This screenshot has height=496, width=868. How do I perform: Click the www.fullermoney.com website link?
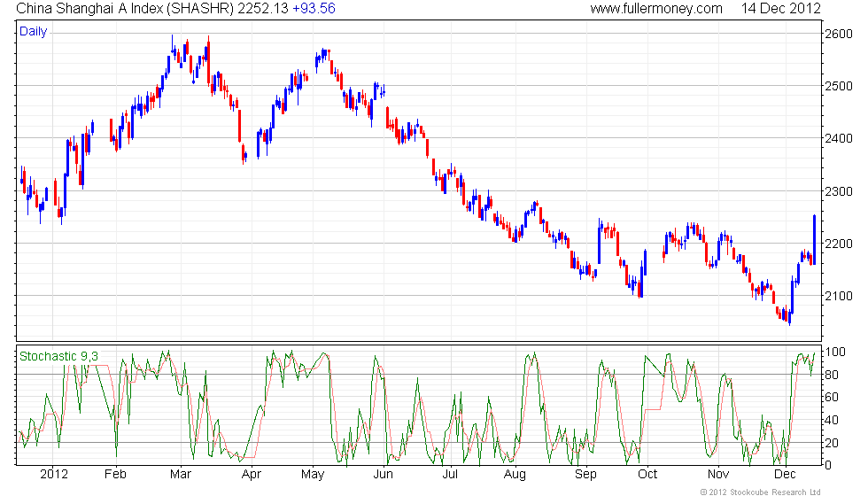tap(655, 9)
